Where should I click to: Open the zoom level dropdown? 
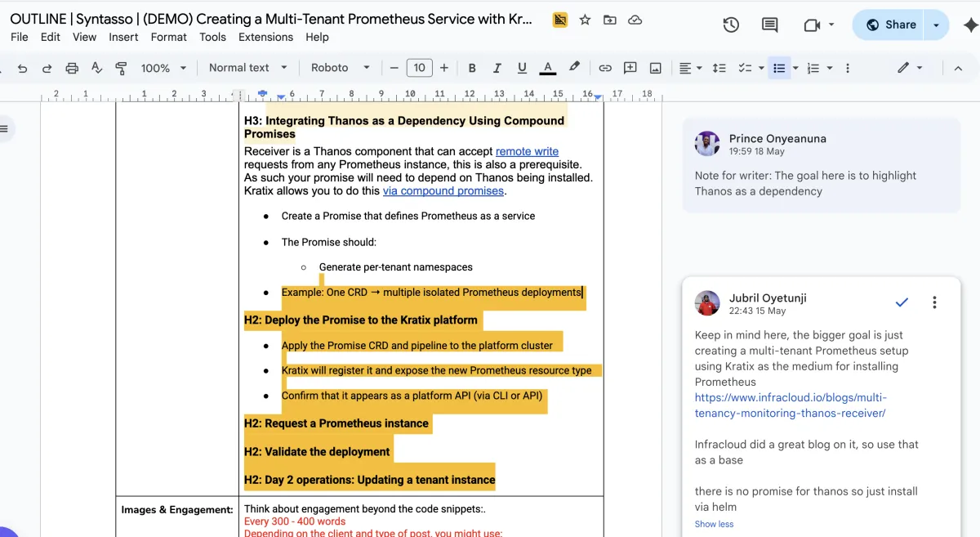(x=164, y=68)
